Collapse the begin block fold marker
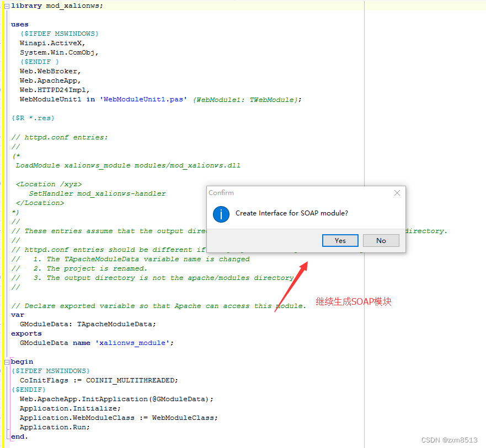 pyautogui.click(x=7, y=362)
